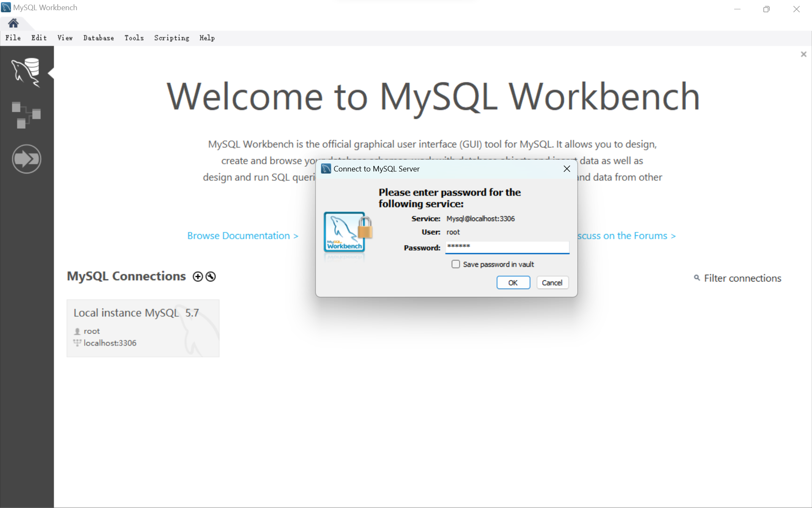
Task: Open the Browse Documentation link
Action: coord(243,236)
